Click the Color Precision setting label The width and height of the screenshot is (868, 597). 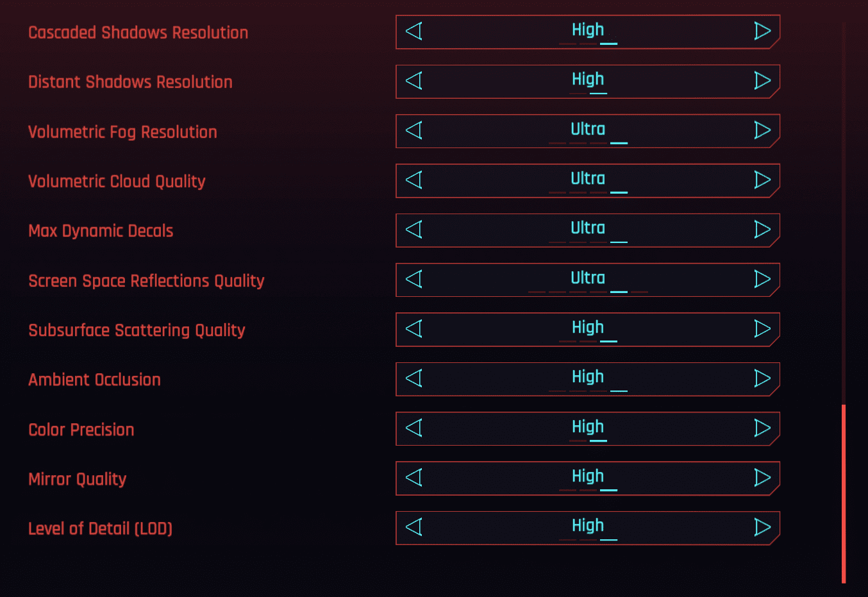(81, 430)
